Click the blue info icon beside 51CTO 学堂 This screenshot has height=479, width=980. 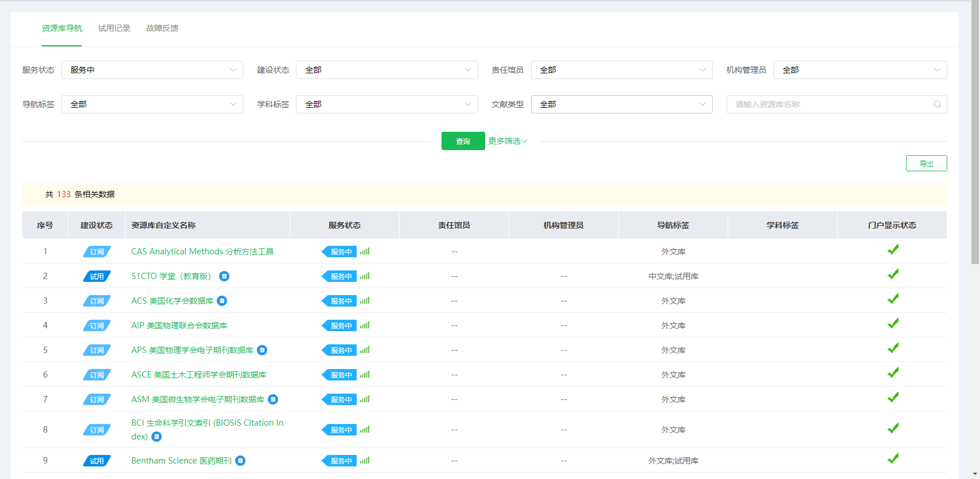(224, 276)
